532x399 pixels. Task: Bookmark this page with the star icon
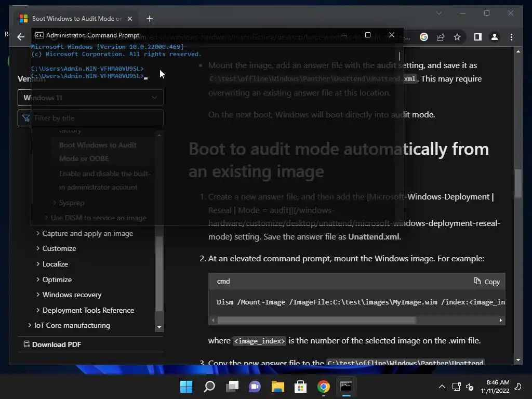[x=457, y=37]
